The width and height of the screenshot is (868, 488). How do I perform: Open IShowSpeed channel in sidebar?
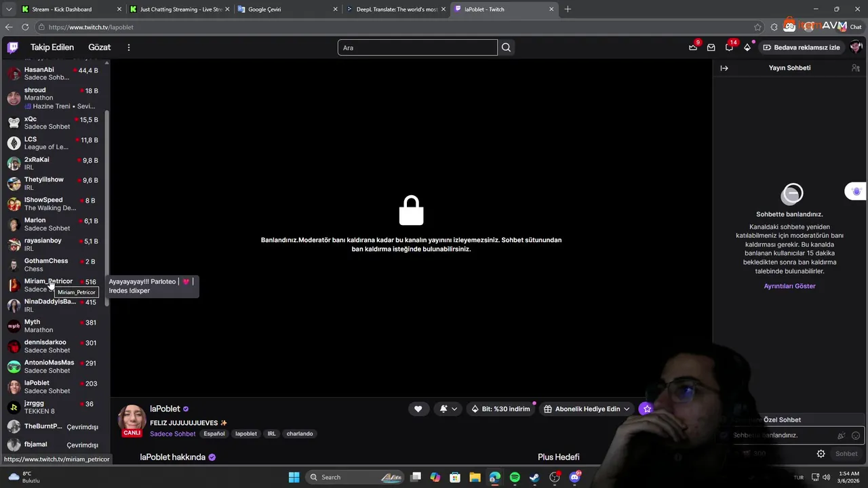tap(54, 204)
